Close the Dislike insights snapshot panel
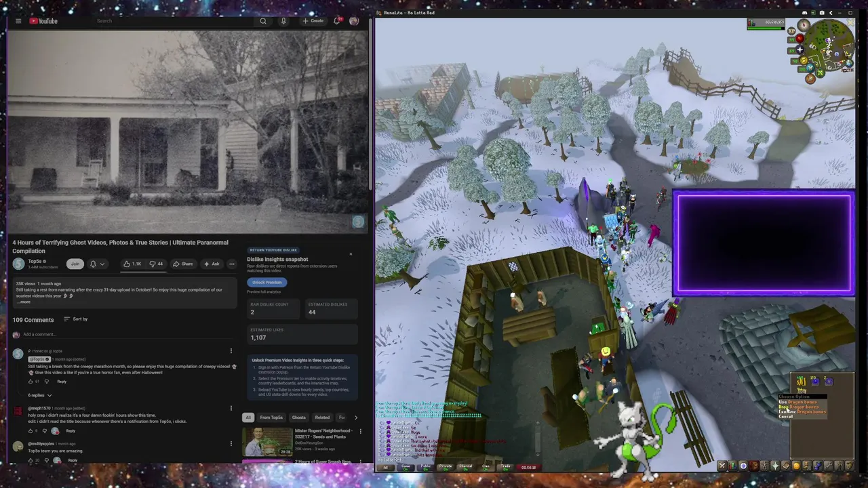 [351, 254]
